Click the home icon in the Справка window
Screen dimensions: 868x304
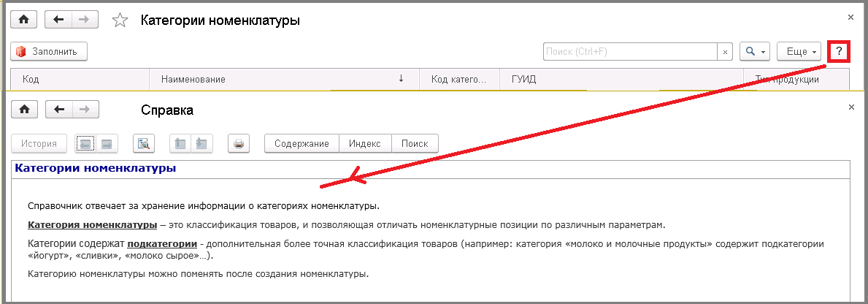coord(24,110)
